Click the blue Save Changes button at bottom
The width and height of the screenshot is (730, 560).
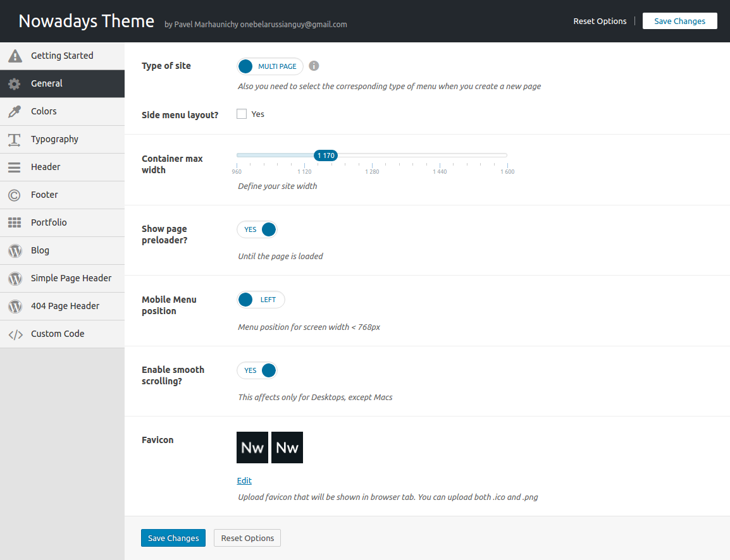[173, 538]
